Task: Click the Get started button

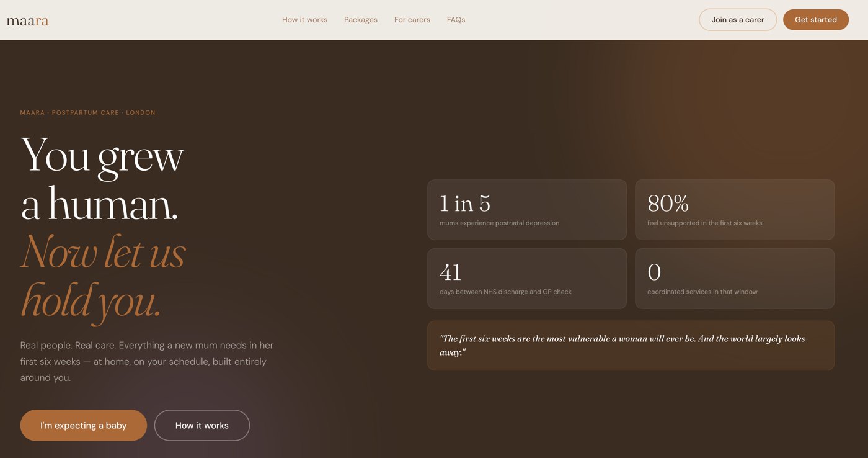Action: point(816,20)
